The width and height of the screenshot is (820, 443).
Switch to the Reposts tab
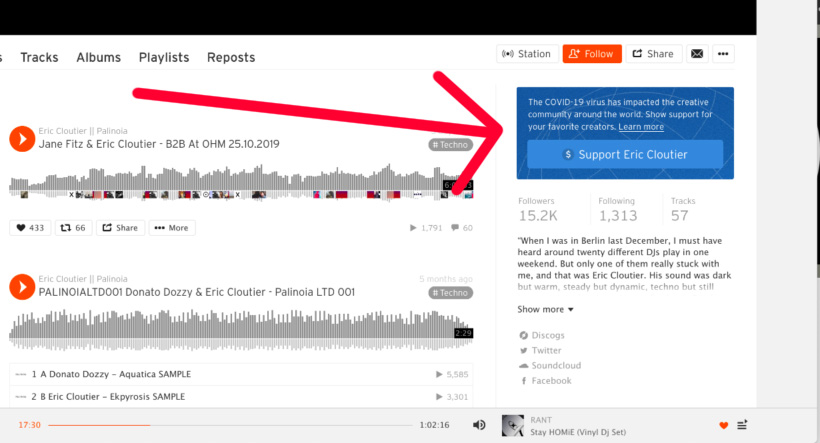pos(231,58)
